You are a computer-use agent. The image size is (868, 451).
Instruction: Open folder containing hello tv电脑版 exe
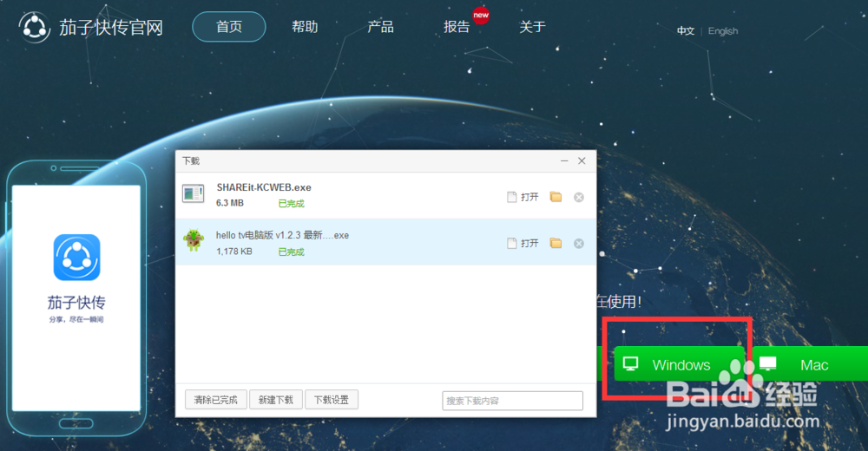click(x=556, y=244)
